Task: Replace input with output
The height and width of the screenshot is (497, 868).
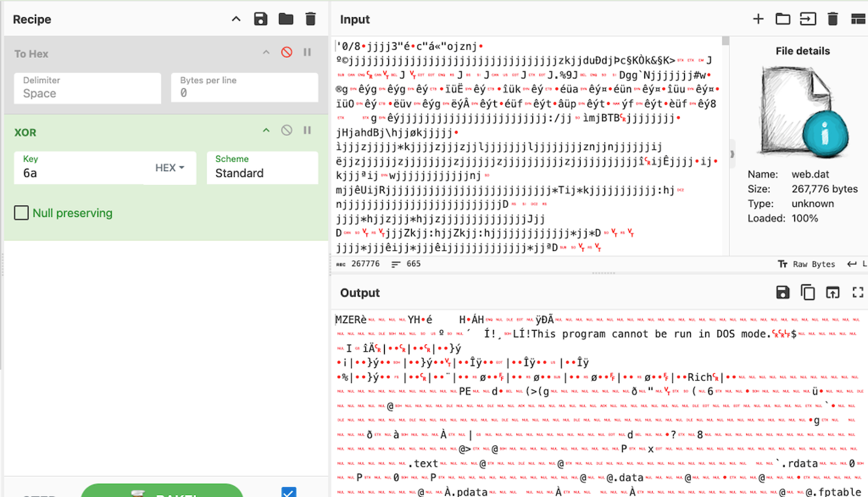Action: (833, 293)
